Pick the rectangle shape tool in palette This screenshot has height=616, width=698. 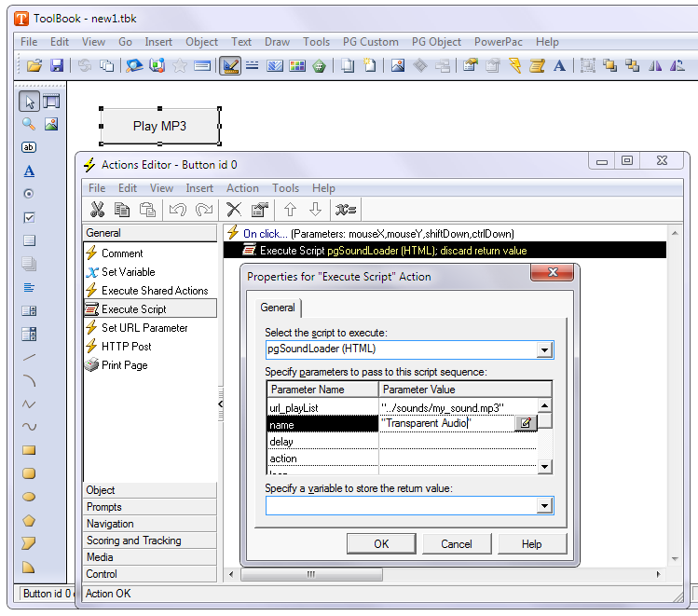coord(29,450)
